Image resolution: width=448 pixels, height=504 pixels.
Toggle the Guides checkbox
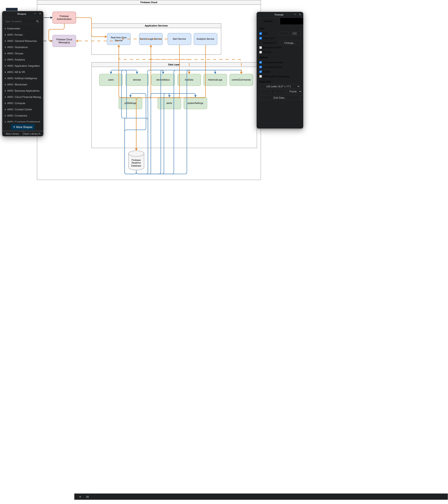click(261, 72)
